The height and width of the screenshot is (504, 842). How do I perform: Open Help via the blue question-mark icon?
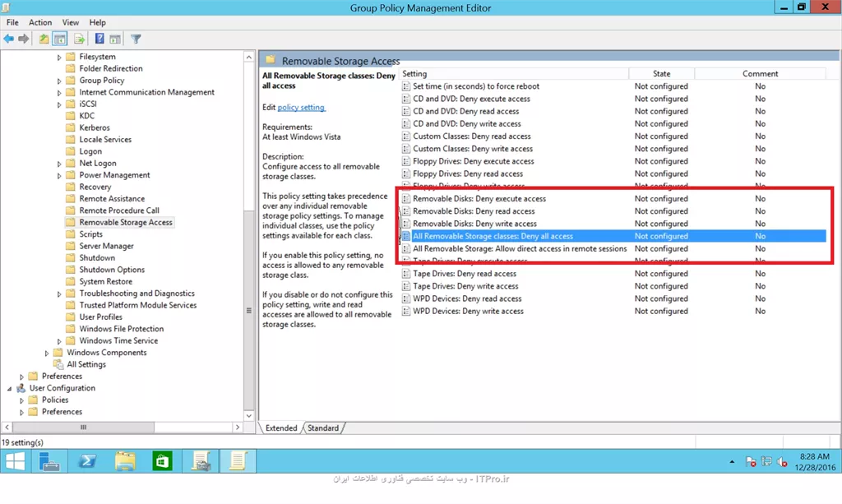tap(99, 39)
